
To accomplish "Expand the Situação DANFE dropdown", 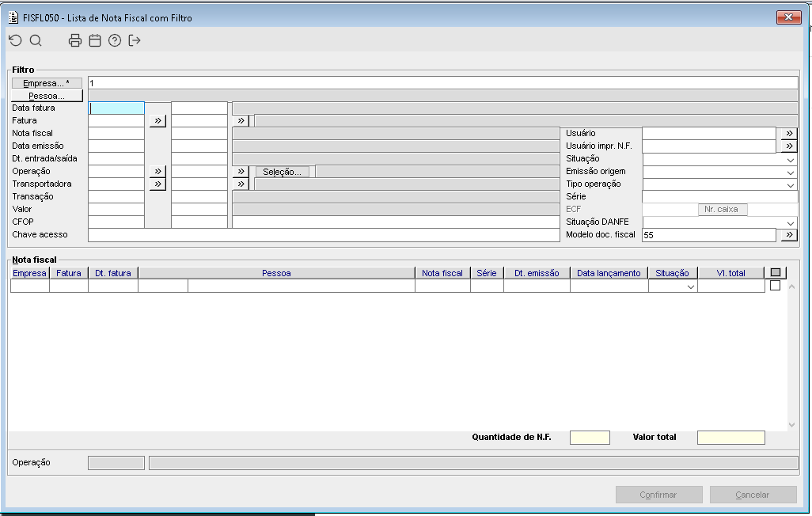I will tap(791, 222).
